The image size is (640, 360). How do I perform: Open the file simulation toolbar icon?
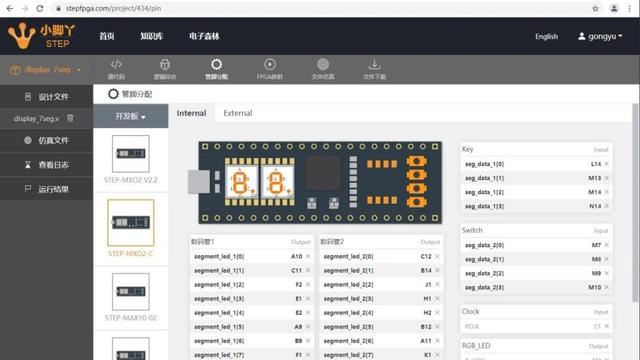[x=323, y=64]
